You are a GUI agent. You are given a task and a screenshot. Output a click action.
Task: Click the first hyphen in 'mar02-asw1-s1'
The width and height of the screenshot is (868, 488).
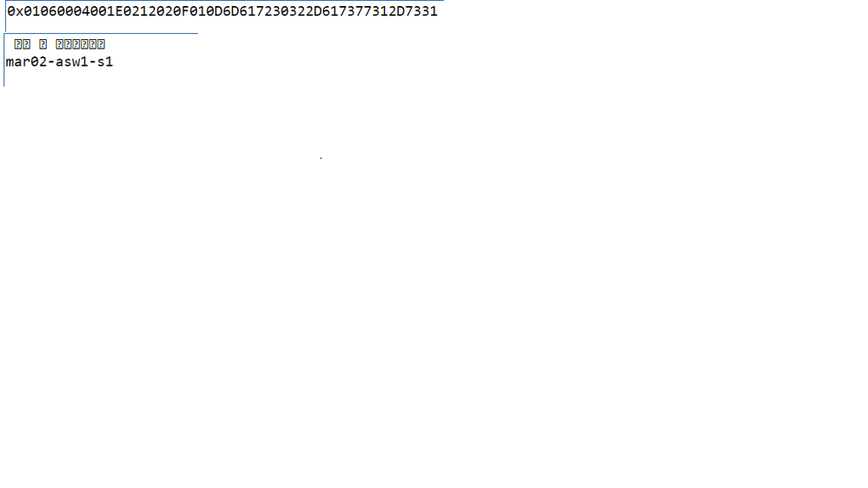click(51, 62)
